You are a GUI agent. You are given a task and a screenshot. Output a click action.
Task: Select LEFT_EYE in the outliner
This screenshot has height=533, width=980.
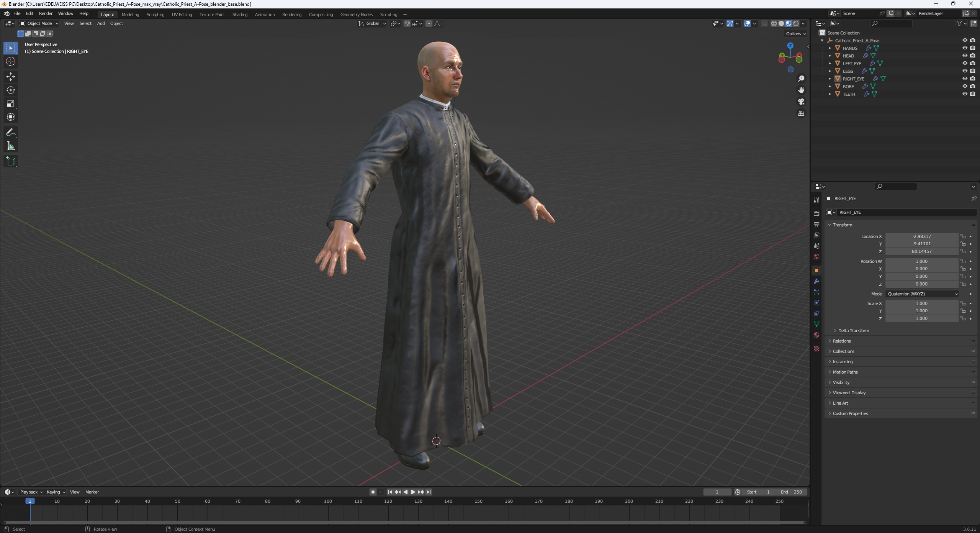tap(852, 63)
